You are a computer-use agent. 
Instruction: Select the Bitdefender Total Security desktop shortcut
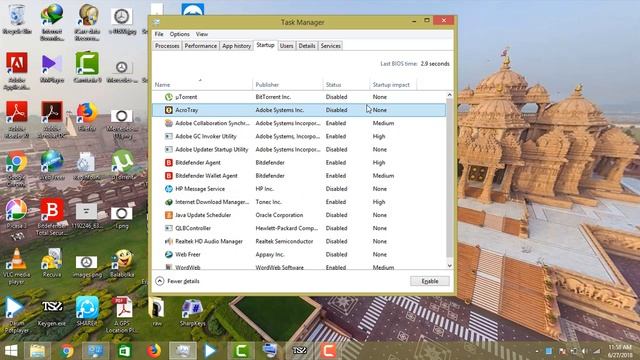(x=51, y=217)
